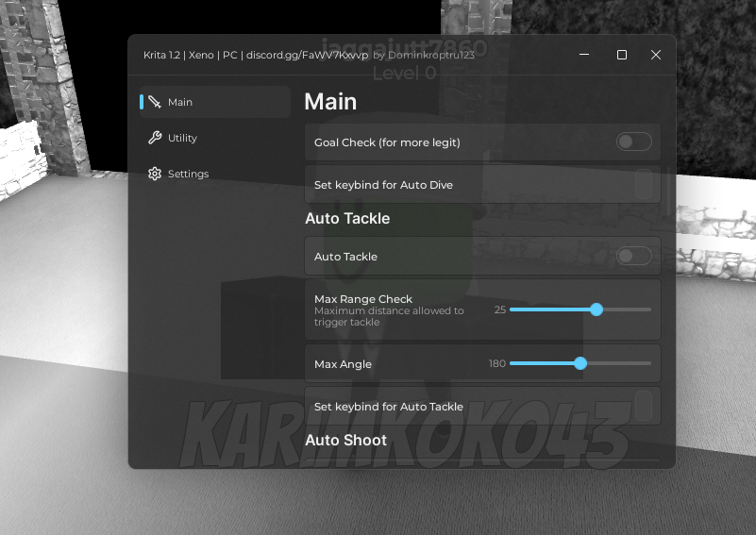Click the Max Range value 25

point(500,309)
